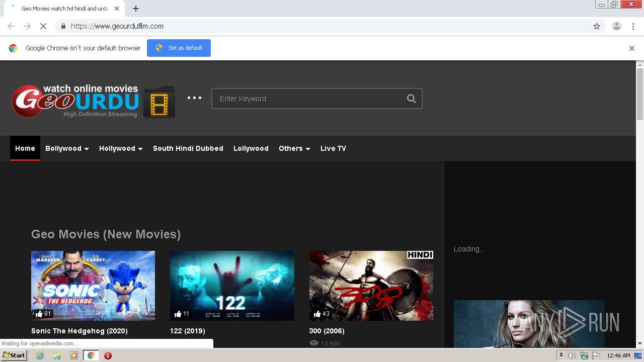Open Windows Explorer folder on the taskbar
Viewport: 644px width, 362px height.
pos(57,355)
